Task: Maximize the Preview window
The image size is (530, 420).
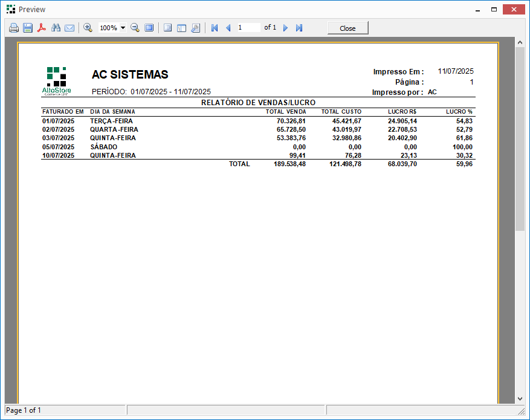Action: tap(494, 10)
